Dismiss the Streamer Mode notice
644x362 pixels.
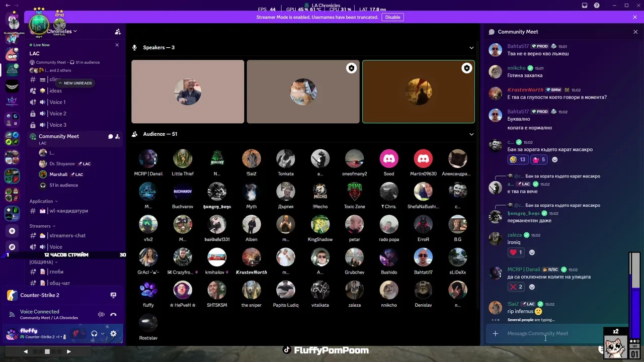[x=635, y=17]
